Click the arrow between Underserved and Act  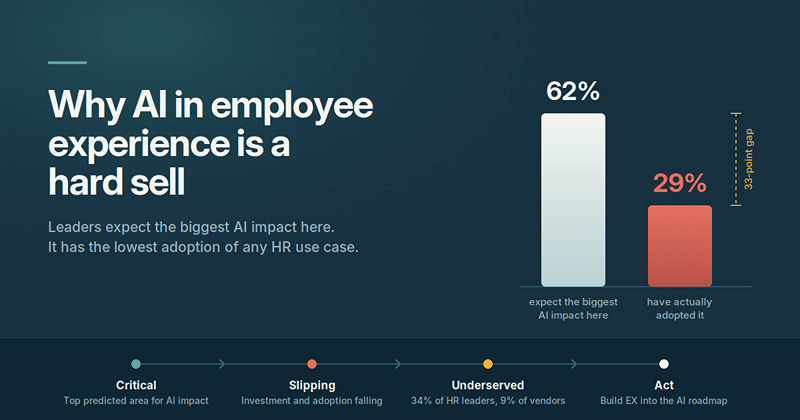pyautogui.click(x=574, y=364)
